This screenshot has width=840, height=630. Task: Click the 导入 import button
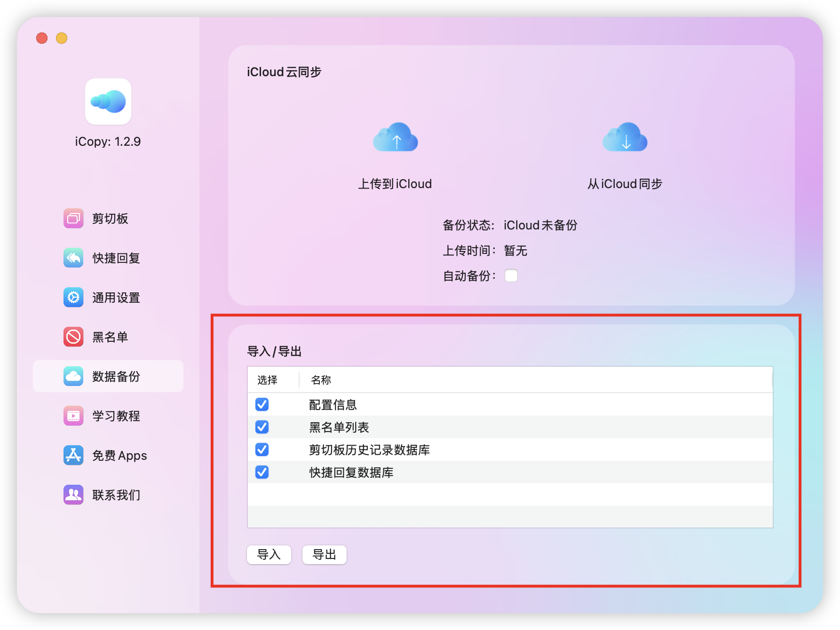[x=269, y=555]
